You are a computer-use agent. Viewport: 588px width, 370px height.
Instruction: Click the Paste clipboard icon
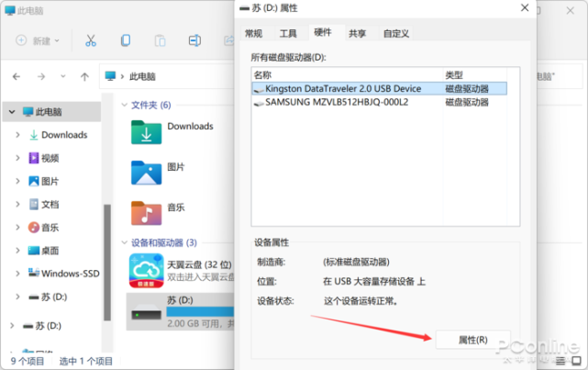point(161,40)
